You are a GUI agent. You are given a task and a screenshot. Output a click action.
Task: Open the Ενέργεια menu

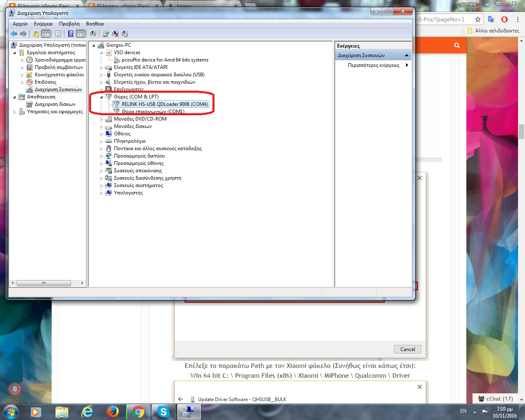43,24
